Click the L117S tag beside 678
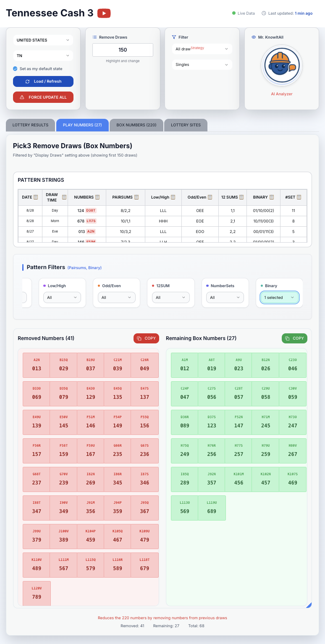Viewport: 325px width, 644px height. tap(91, 221)
